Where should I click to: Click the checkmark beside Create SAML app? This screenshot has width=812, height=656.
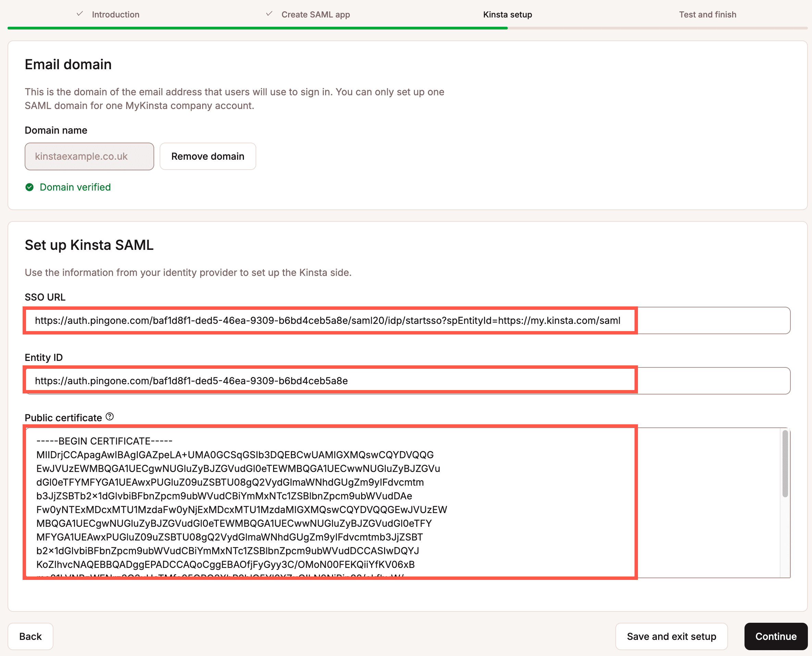pos(269,14)
